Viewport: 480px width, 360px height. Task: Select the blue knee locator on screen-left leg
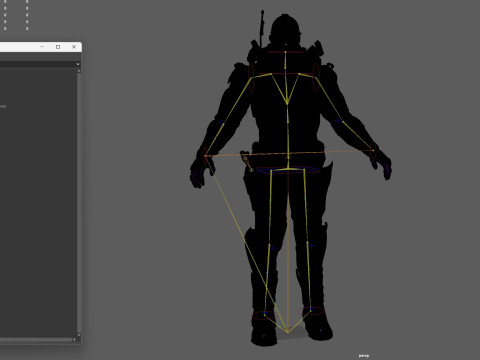coord(274,248)
